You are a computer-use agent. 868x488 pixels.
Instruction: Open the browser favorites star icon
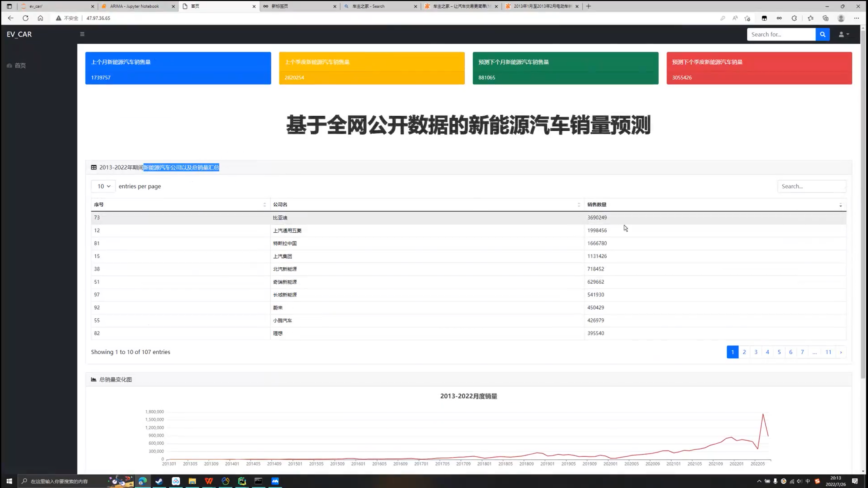(810, 18)
